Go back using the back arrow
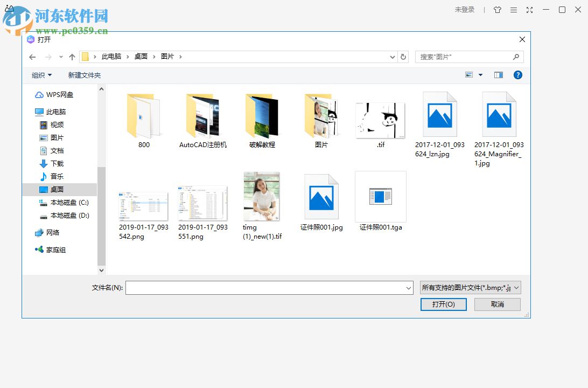588x388 pixels. point(32,57)
